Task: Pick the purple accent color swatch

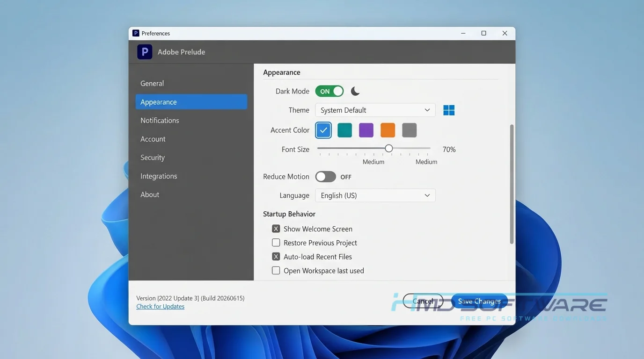Action: (366, 130)
